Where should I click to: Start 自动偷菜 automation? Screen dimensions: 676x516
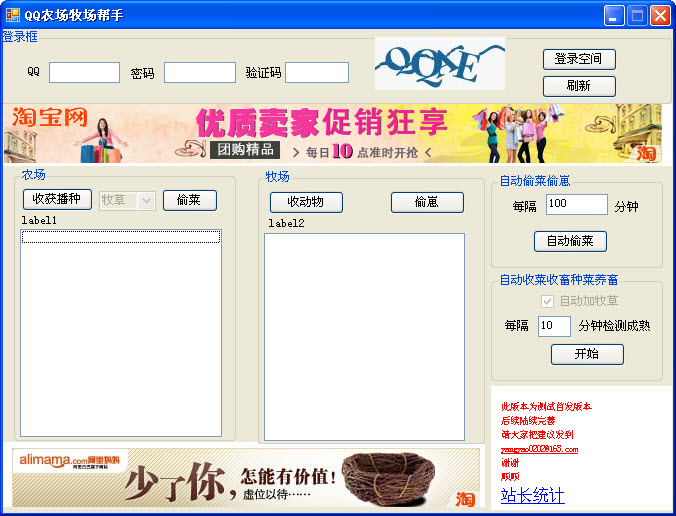(x=570, y=241)
